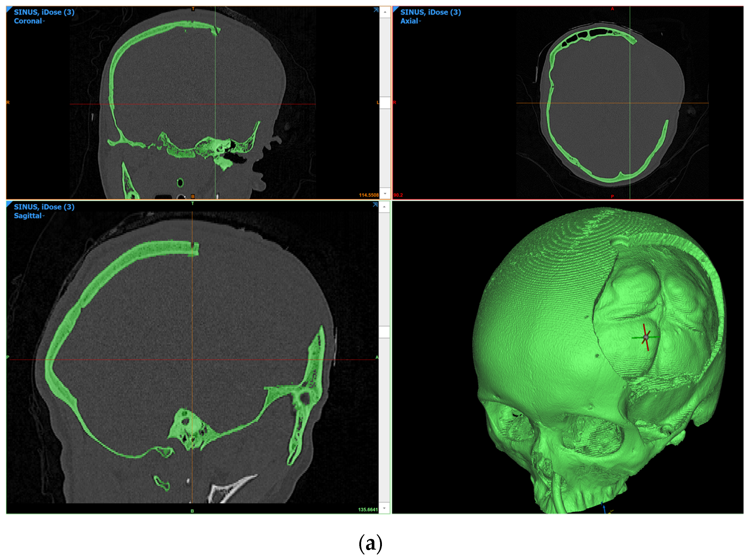The image size is (755, 560).
Task: Maximize the Sagittal view with expand arrow
Action: 375,205
